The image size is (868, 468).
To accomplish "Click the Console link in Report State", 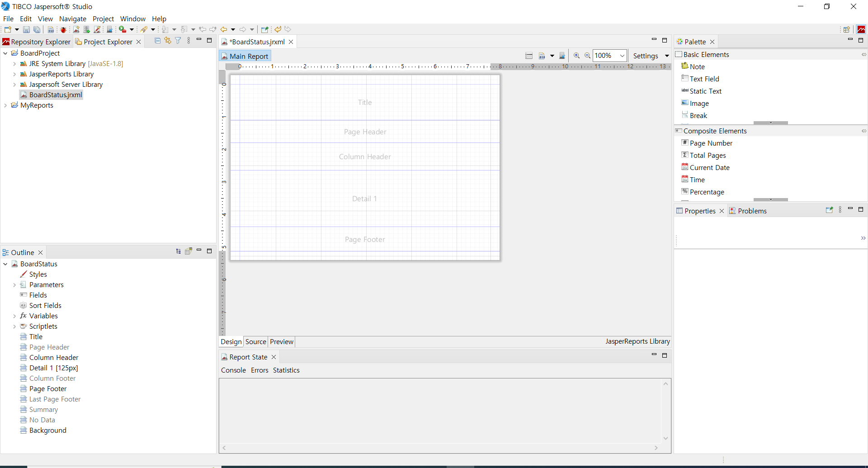I will click(x=233, y=370).
